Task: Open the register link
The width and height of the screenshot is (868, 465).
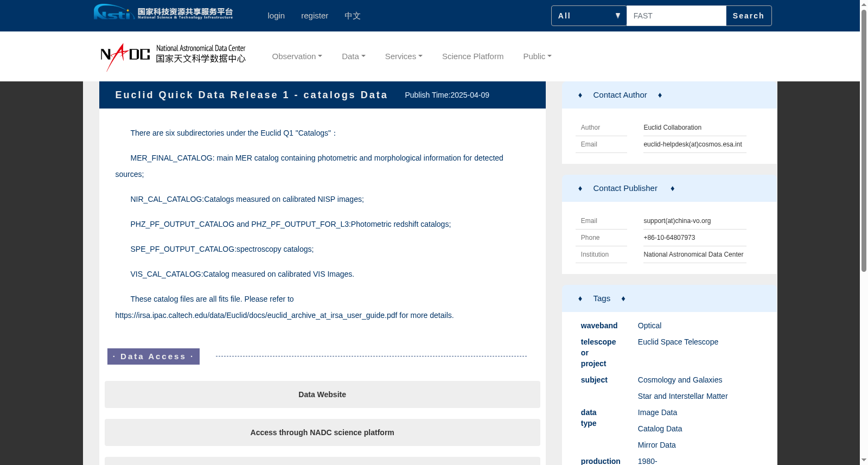Action: 315,16
